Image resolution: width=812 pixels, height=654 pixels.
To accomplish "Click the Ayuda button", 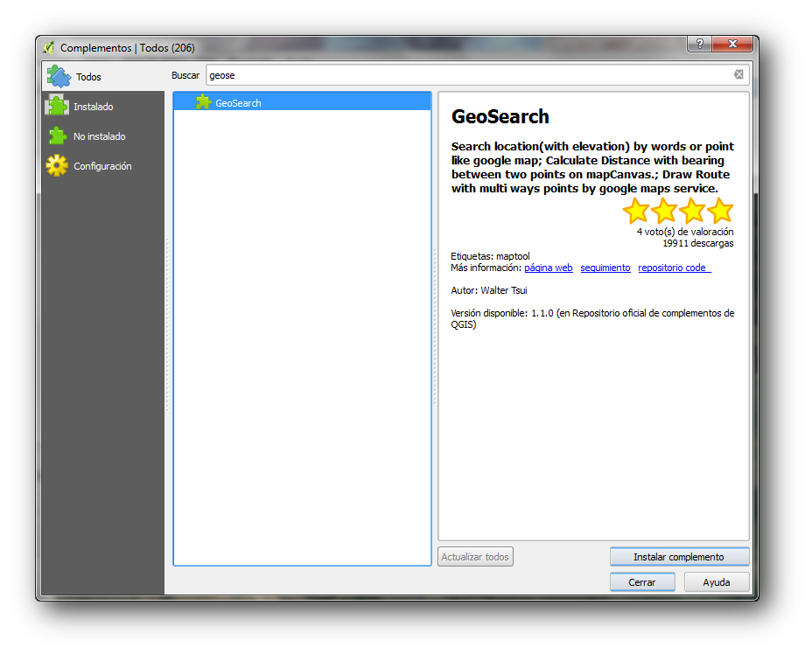I will (717, 582).
